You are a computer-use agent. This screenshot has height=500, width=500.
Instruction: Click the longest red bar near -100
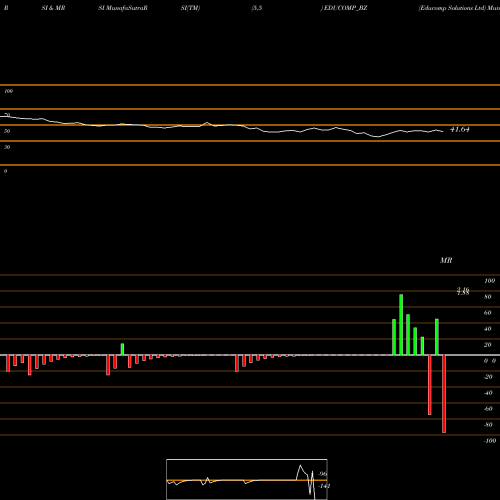444,394
